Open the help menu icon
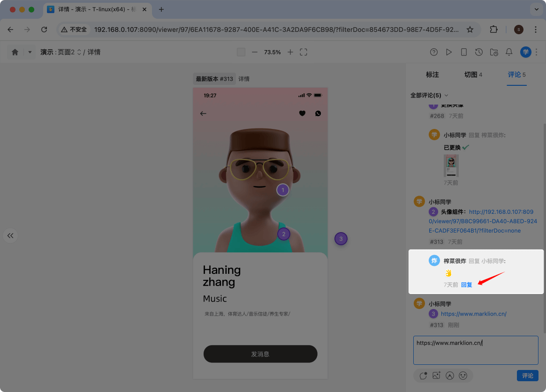546x392 pixels. click(434, 52)
